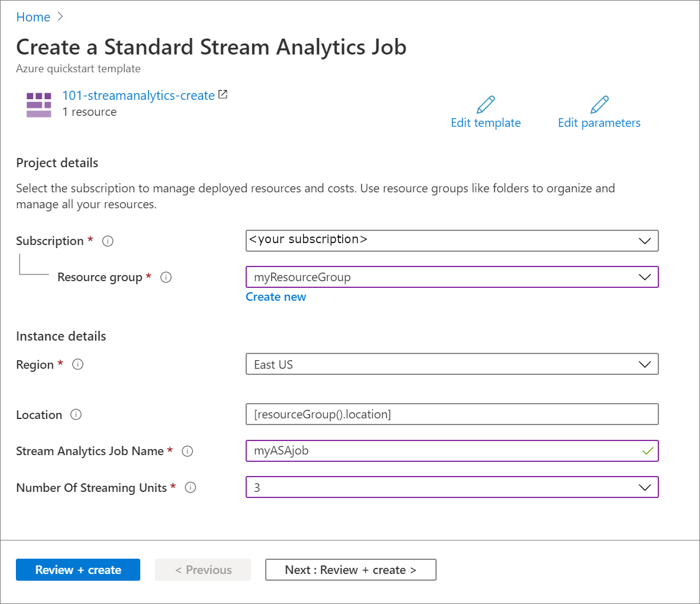This screenshot has height=604, width=700.
Task: View the Number Of Streaming Units info icon
Action: pos(190,488)
